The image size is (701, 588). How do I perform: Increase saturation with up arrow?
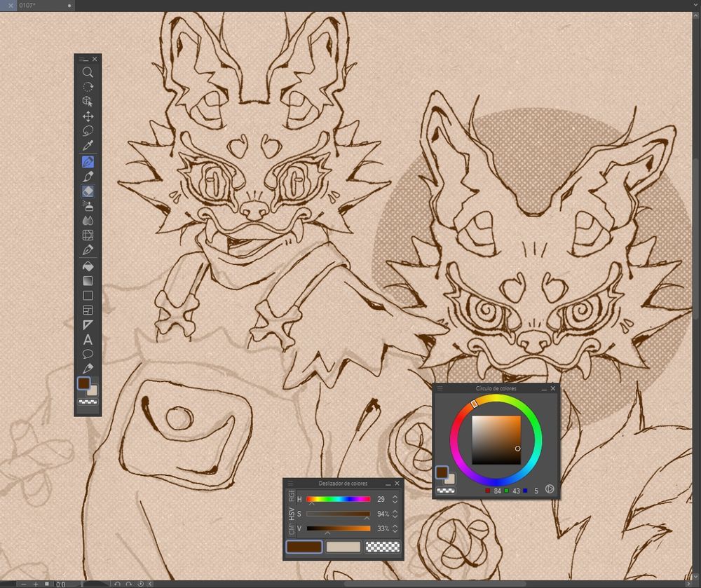395,511
